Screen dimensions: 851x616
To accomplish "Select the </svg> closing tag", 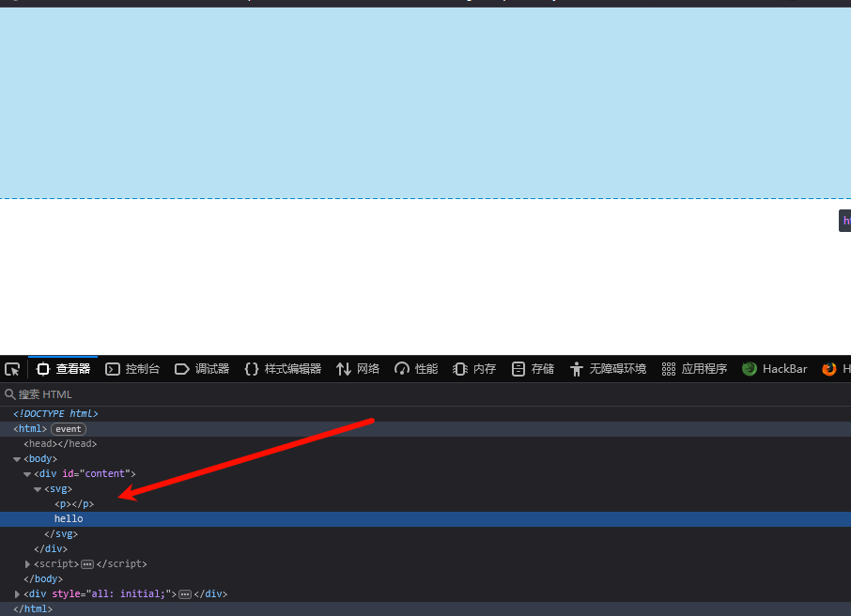I will coord(61,534).
